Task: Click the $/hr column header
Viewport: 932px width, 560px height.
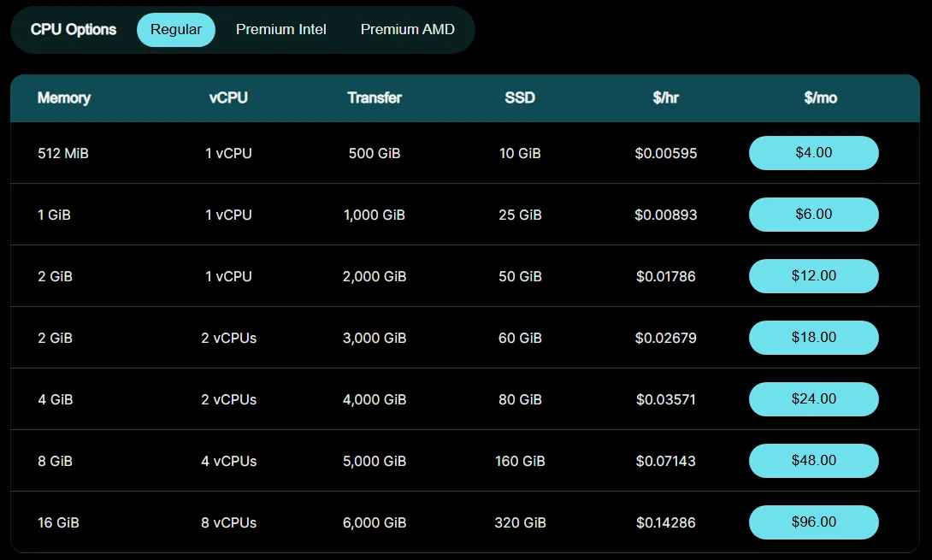Action: [x=666, y=98]
